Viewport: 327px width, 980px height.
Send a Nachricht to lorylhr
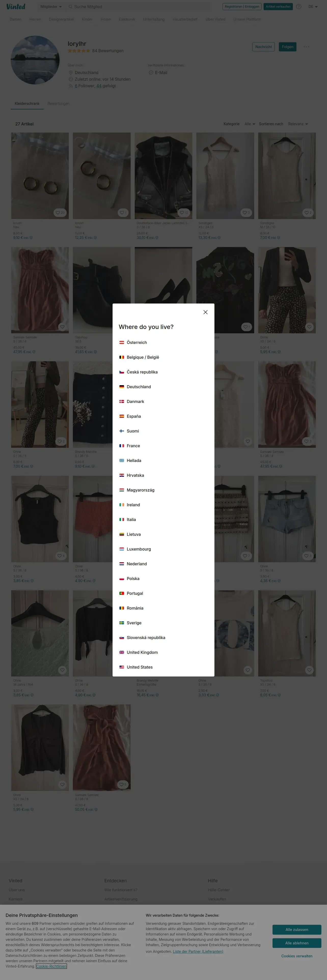[x=263, y=47]
